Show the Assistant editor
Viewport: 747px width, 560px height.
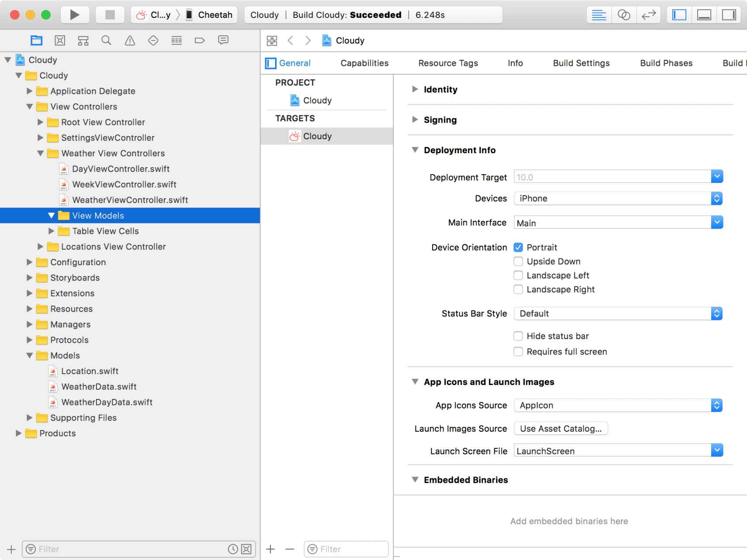624,15
